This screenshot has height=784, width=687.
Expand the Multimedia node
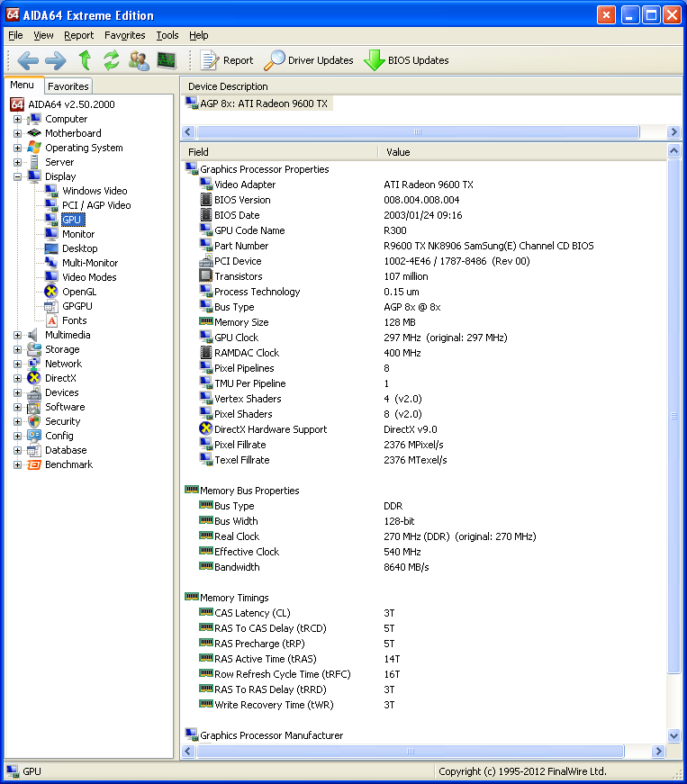tap(17, 335)
